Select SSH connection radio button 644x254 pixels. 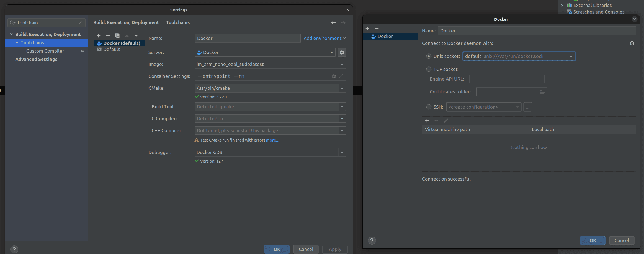click(x=429, y=107)
